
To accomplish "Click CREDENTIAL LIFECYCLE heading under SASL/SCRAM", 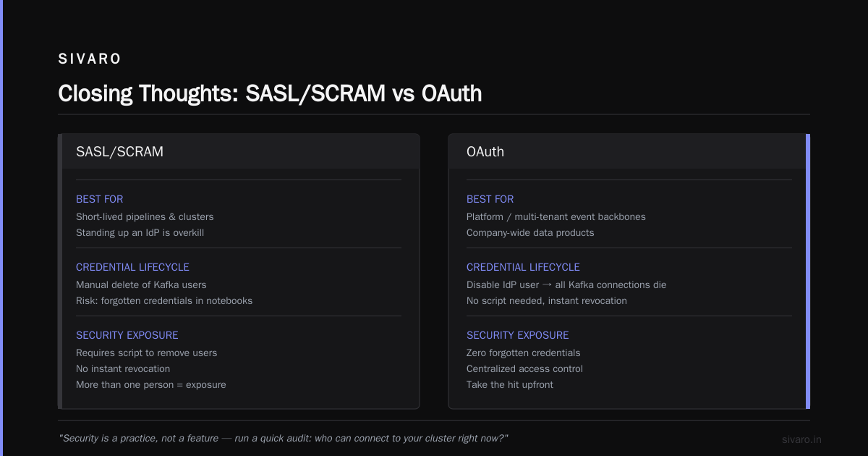I will 132,267.
